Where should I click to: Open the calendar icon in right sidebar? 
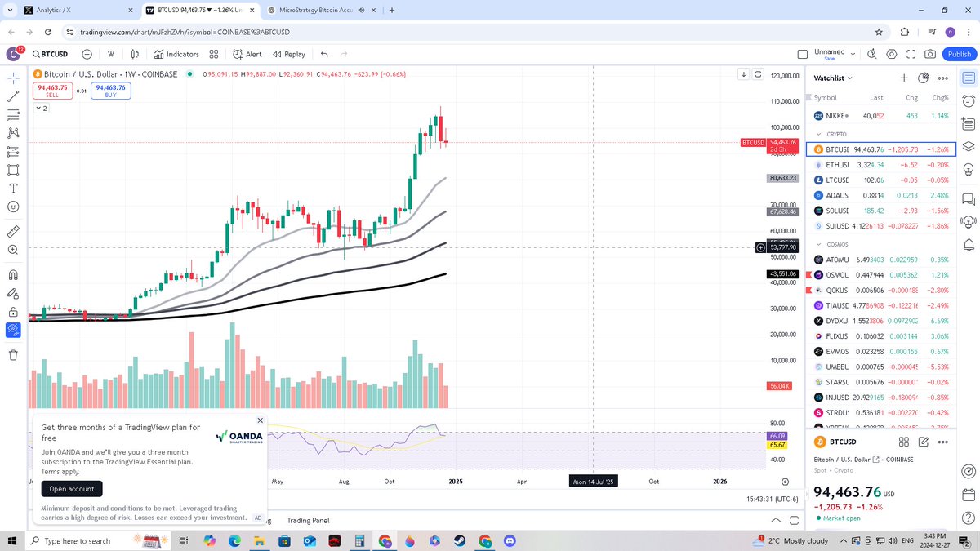969,495
